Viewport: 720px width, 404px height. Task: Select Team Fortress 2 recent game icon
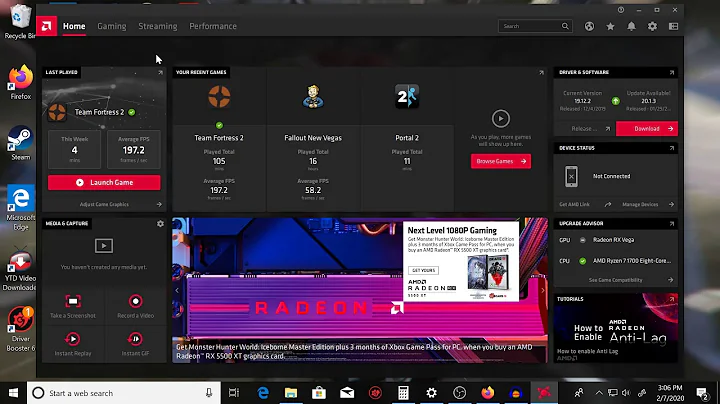pos(219,97)
